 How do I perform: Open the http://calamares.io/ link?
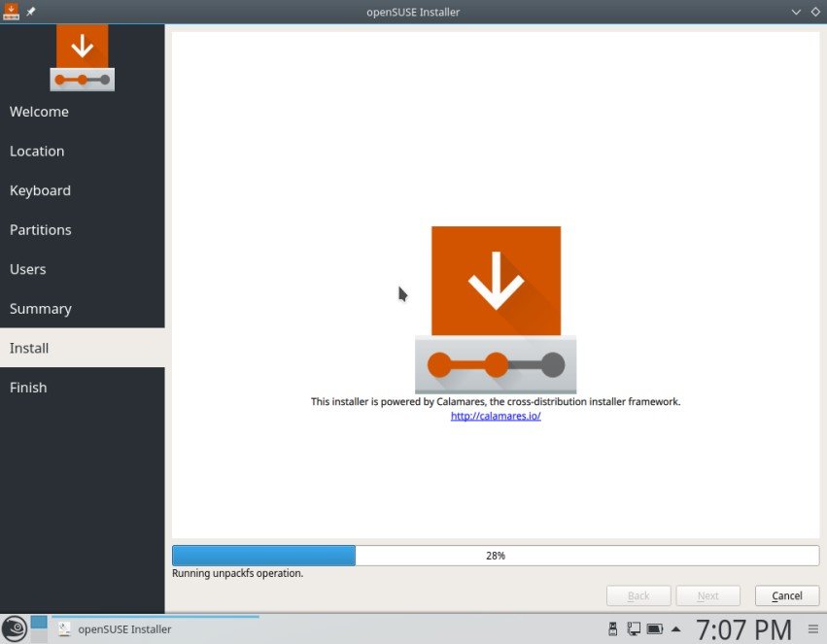(x=496, y=416)
